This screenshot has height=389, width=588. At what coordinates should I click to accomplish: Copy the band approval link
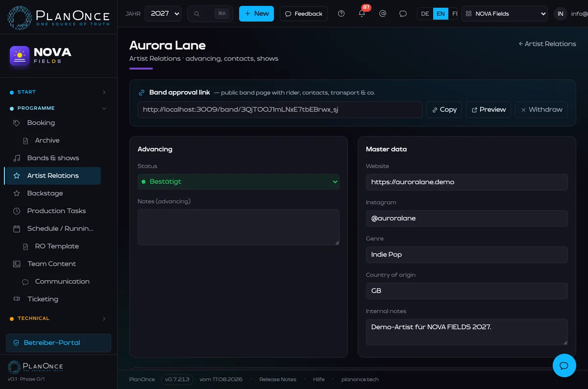(x=444, y=110)
